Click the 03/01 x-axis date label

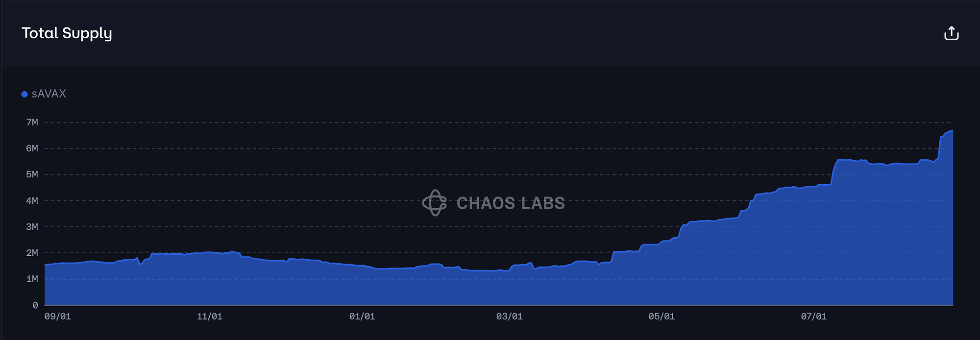pyautogui.click(x=510, y=316)
